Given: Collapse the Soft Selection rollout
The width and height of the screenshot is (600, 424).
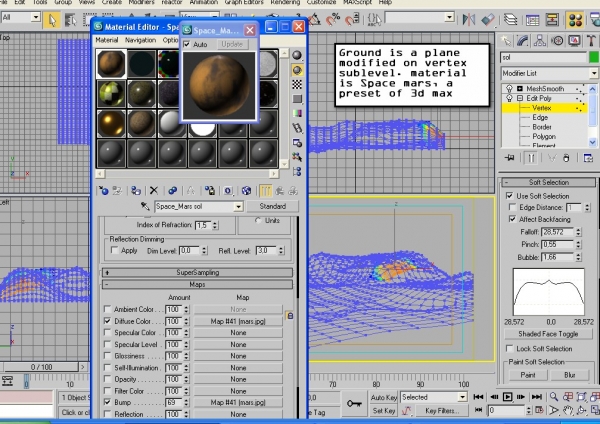Looking at the screenshot, I should coord(548,182).
